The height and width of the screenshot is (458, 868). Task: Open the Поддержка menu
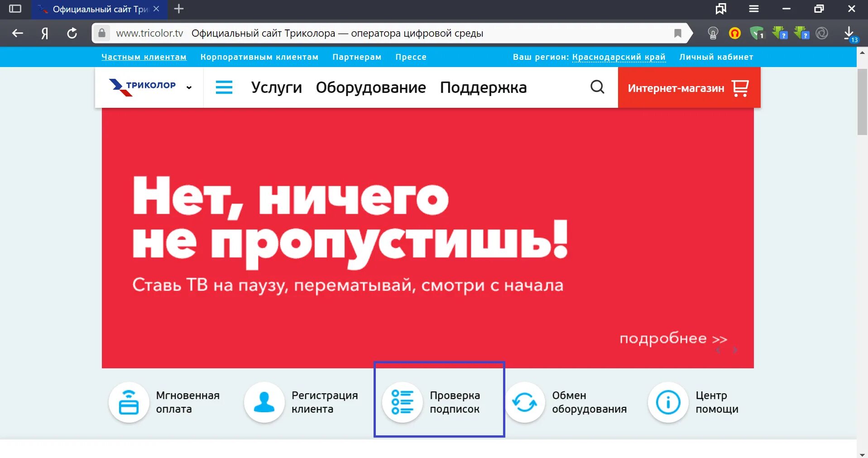tap(484, 87)
